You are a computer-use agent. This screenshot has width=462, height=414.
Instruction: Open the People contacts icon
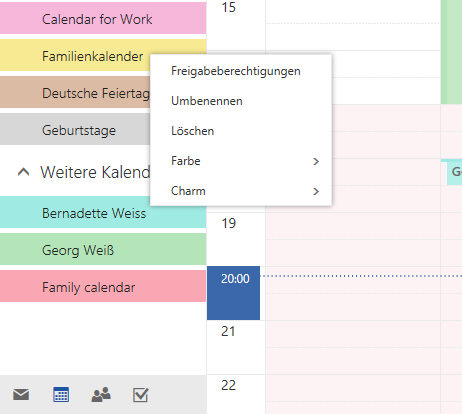101,395
